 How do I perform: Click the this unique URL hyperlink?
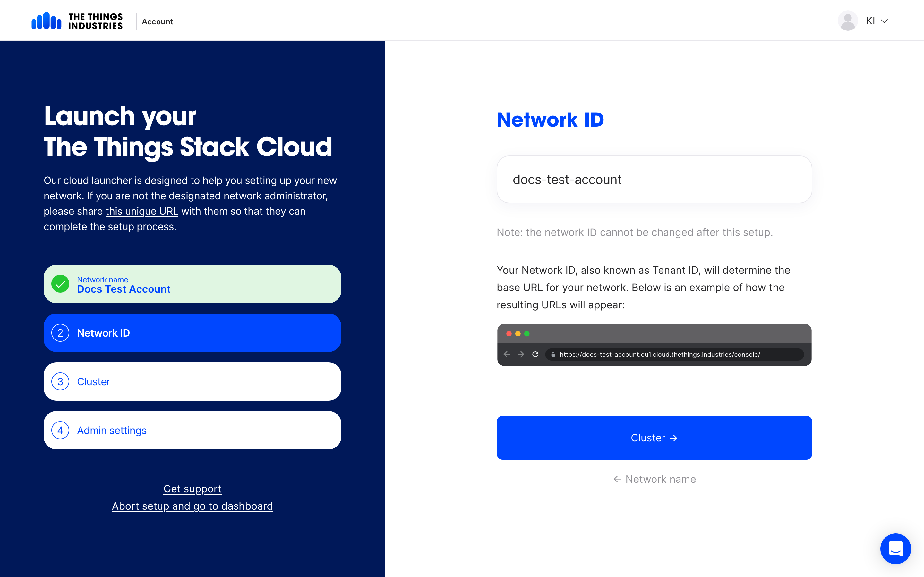point(142,211)
